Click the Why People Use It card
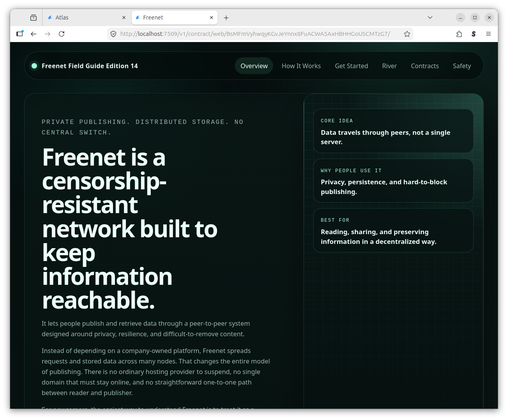The image size is (508, 420). click(393, 180)
